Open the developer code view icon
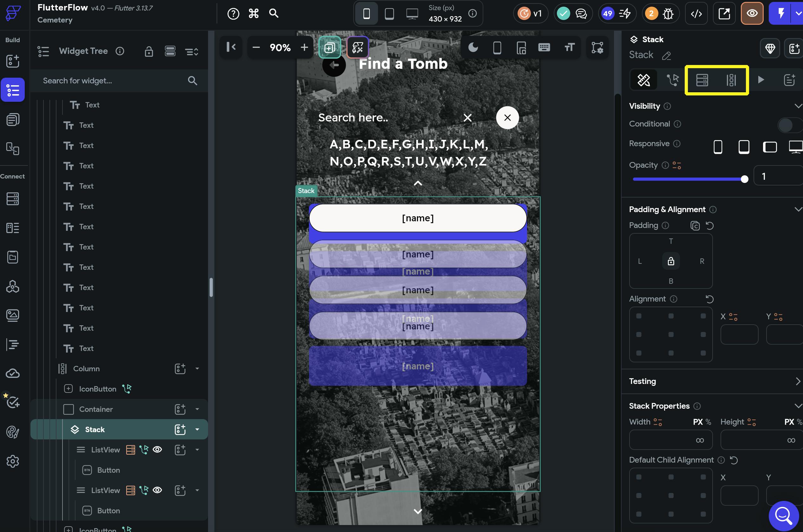This screenshot has width=803, height=532. pos(696,14)
